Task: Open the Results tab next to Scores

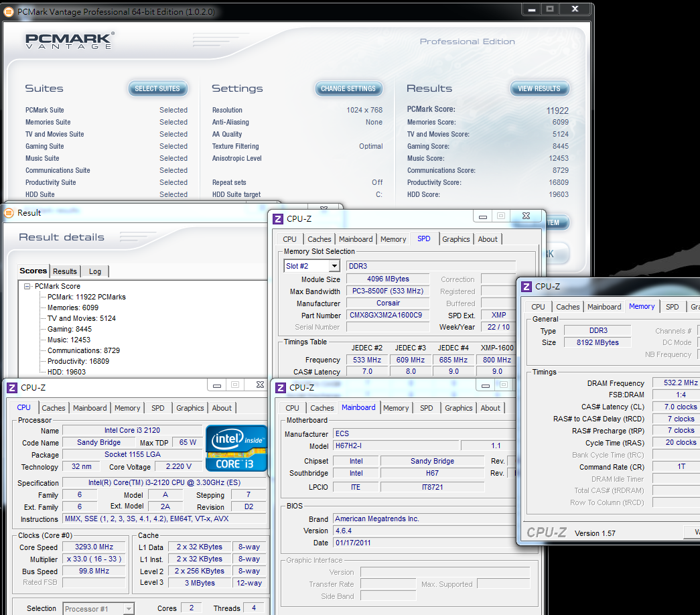Action: point(65,271)
